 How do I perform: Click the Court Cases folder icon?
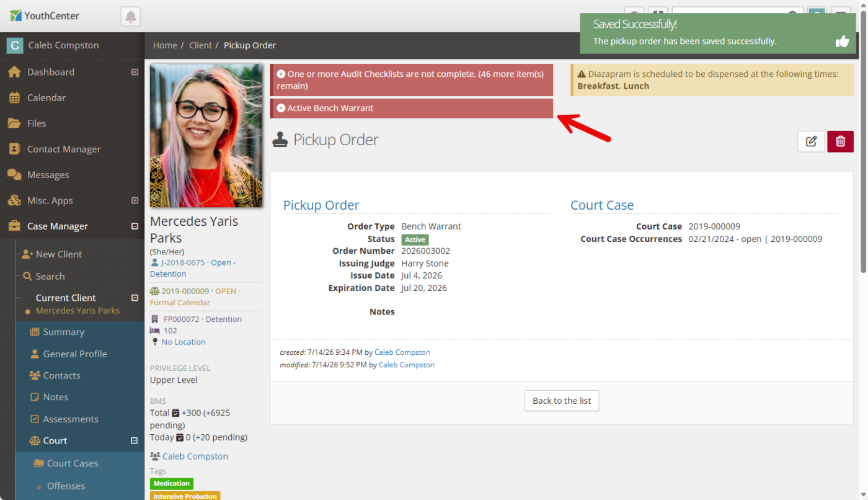(x=39, y=463)
